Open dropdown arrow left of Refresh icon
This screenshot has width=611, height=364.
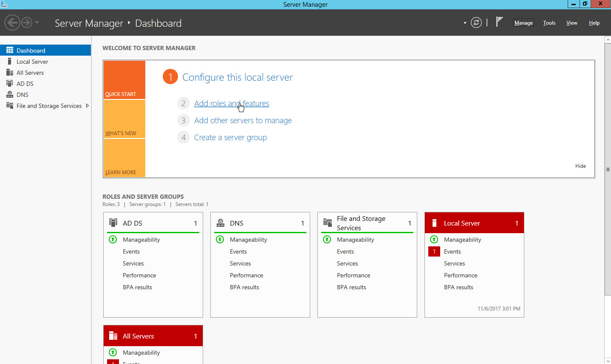tap(465, 23)
